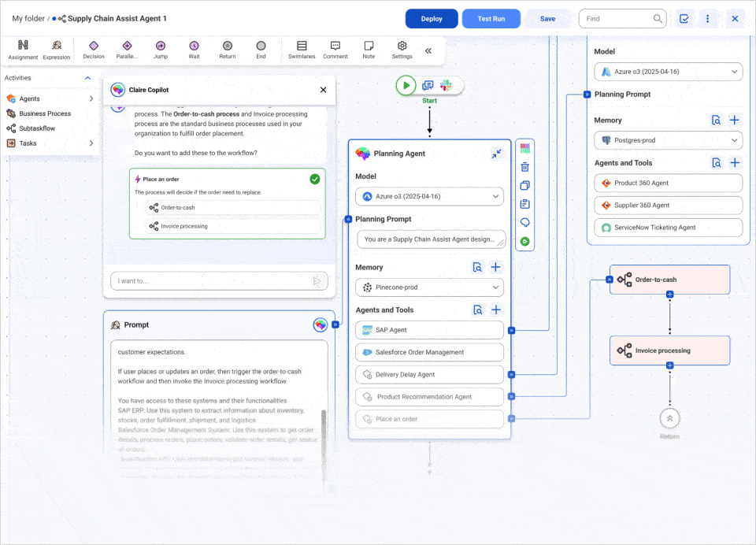This screenshot has width=756, height=545.
Task: Click the Deploy button
Action: click(432, 19)
